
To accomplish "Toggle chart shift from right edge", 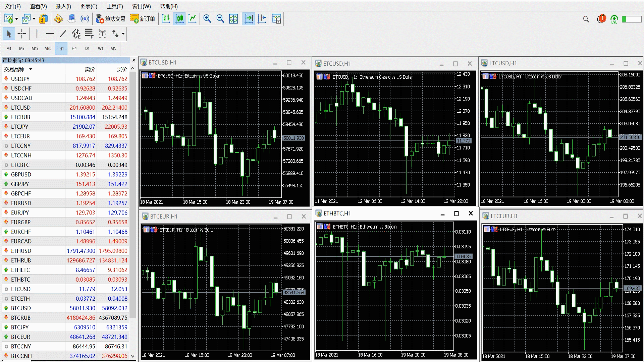I will pos(262,19).
